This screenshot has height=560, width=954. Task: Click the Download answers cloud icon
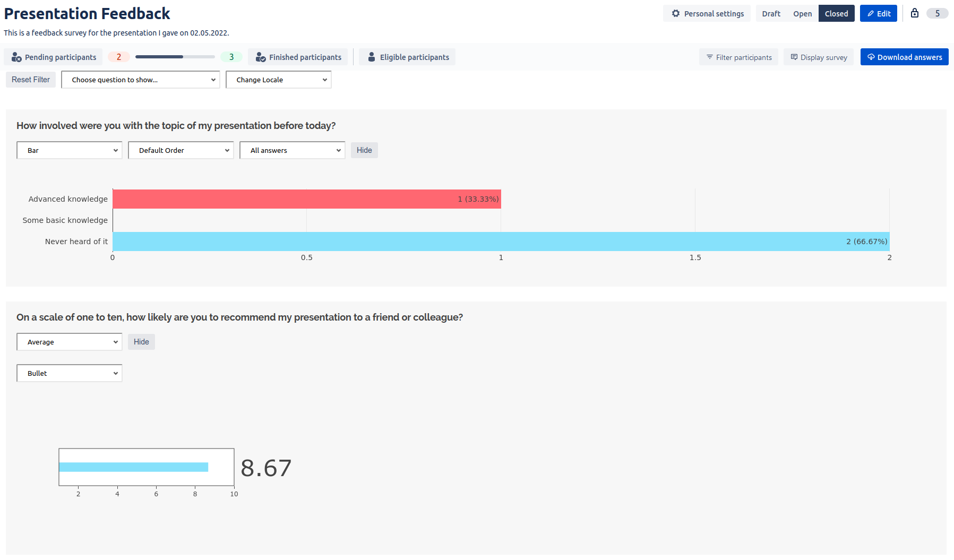click(x=871, y=57)
